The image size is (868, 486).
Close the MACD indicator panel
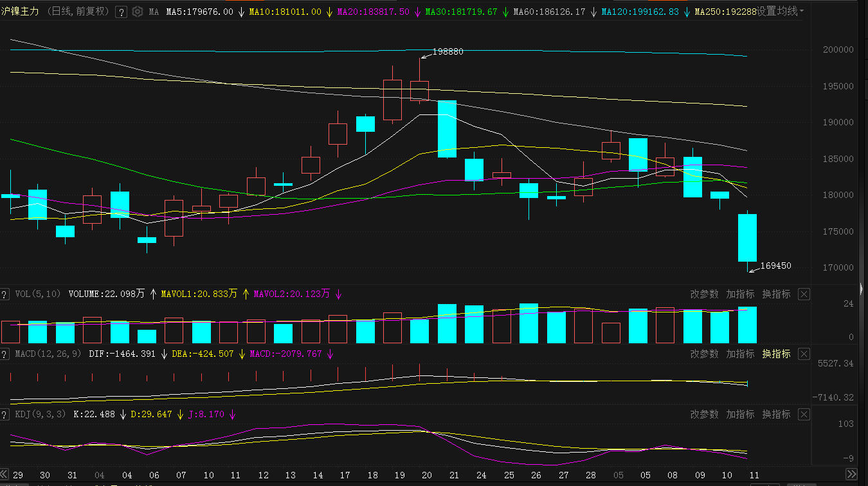click(804, 354)
